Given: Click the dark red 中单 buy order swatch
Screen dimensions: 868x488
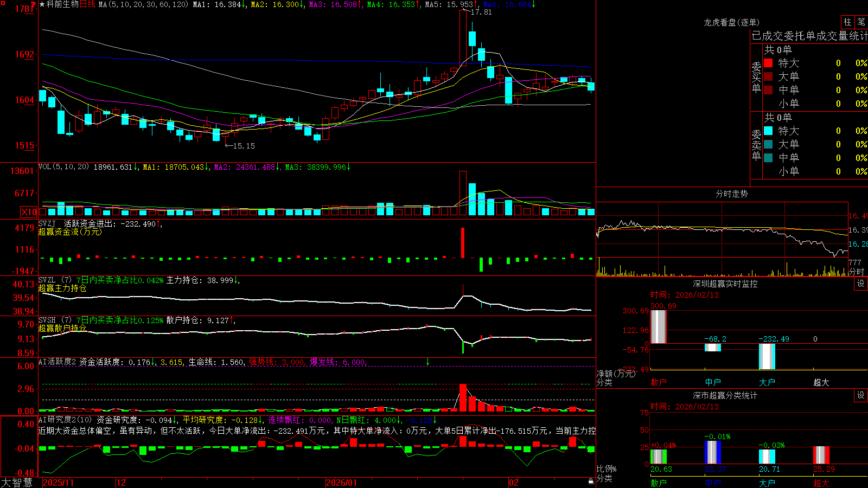Looking at the screenshot, I should pyautogui.click(x=768, y=90).
